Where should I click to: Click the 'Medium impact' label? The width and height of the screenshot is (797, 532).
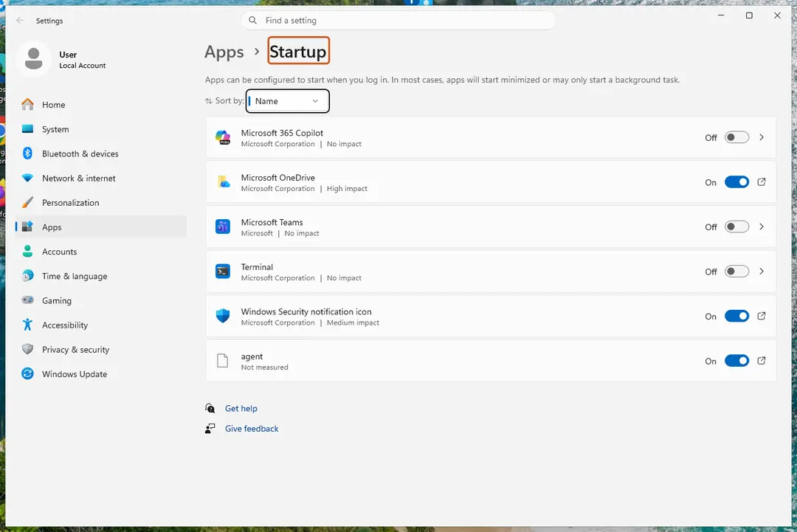[x=353, y=322]
